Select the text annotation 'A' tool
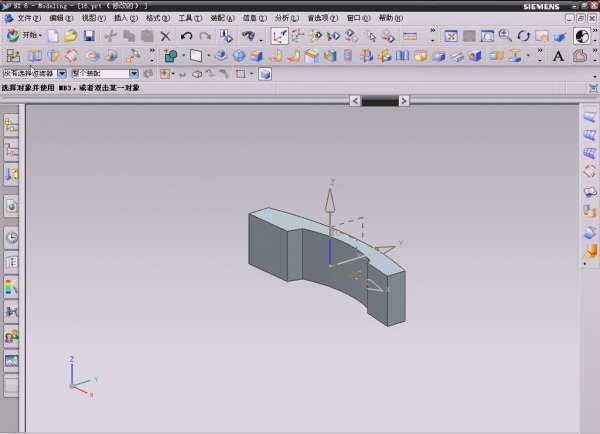600x434 pixels. [559, 56]
